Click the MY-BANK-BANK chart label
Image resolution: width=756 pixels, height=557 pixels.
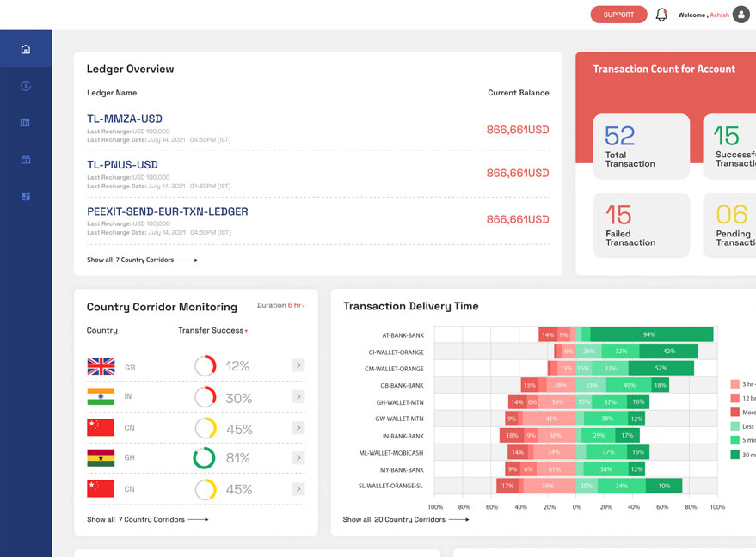[x=402, y=470]
